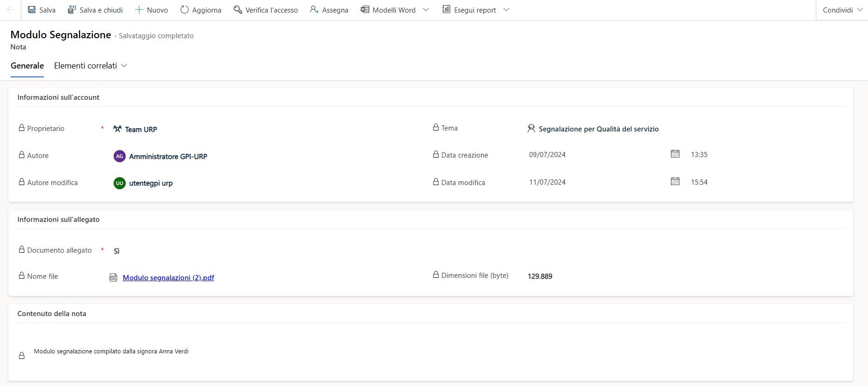Click the back arrow icon
The height and width of the screenshot is (386, 868).
tap(10, 10)
